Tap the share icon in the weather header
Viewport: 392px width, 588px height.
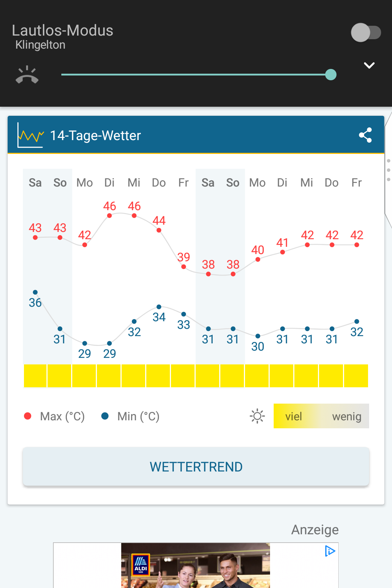[x=366, y=135]
